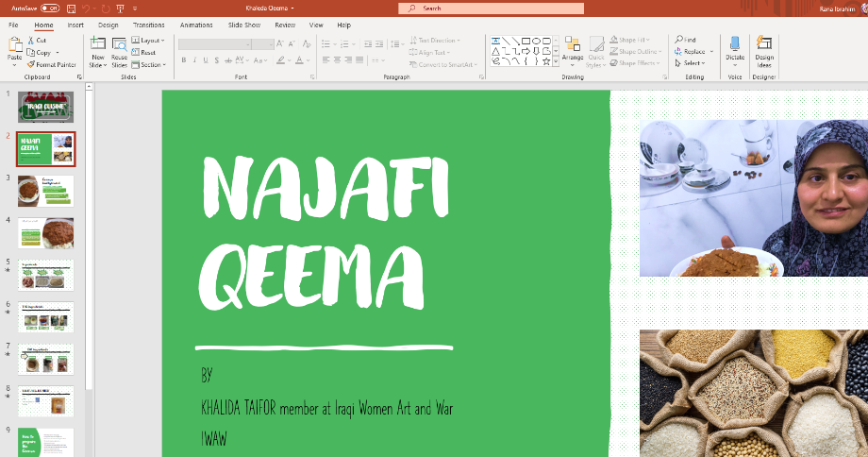Click the font color button
Screen dimensions: 868x457
click(299, 60)
